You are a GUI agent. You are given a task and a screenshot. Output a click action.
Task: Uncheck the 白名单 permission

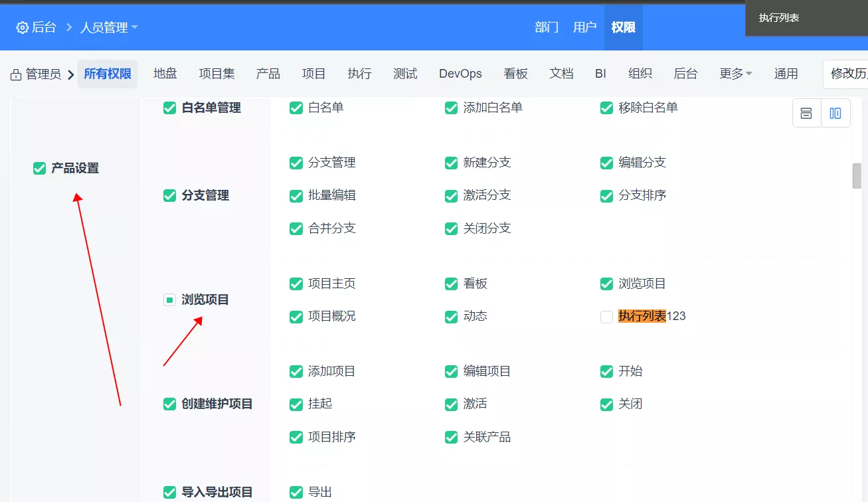[296, 108]
